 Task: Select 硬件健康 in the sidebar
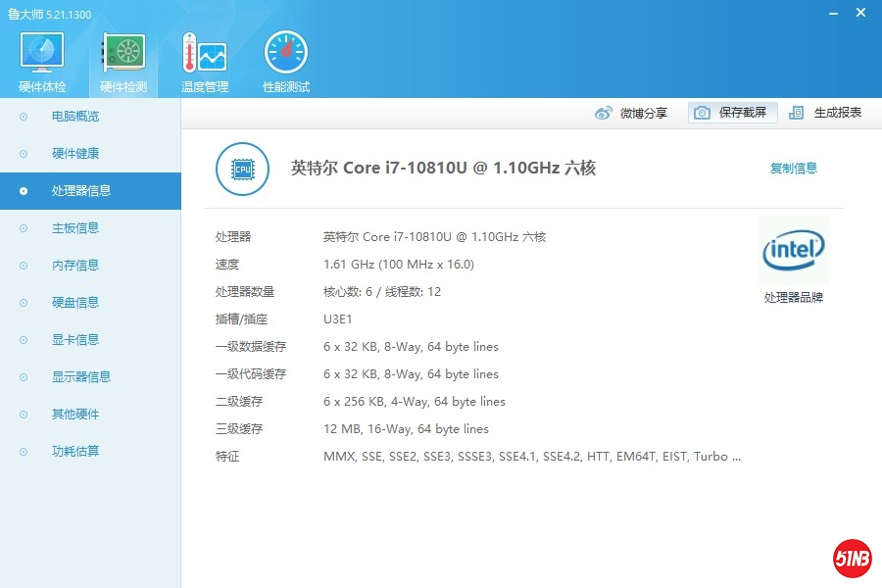(75, 154)
